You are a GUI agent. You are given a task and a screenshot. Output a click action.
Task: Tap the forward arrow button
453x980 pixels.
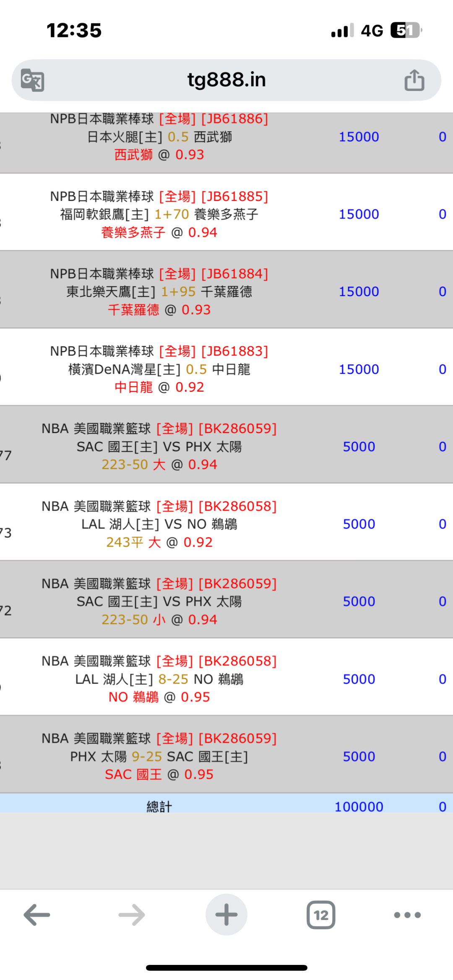point(131,915)
